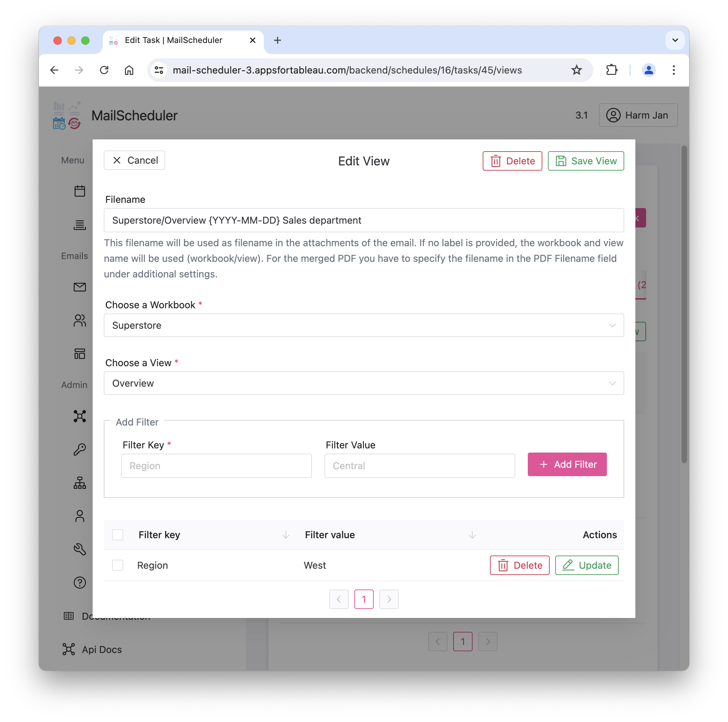Viewport: 728px width, 722px height.
Task: Select the wrench settings icon in sidebar
Action: coord(79,549)
